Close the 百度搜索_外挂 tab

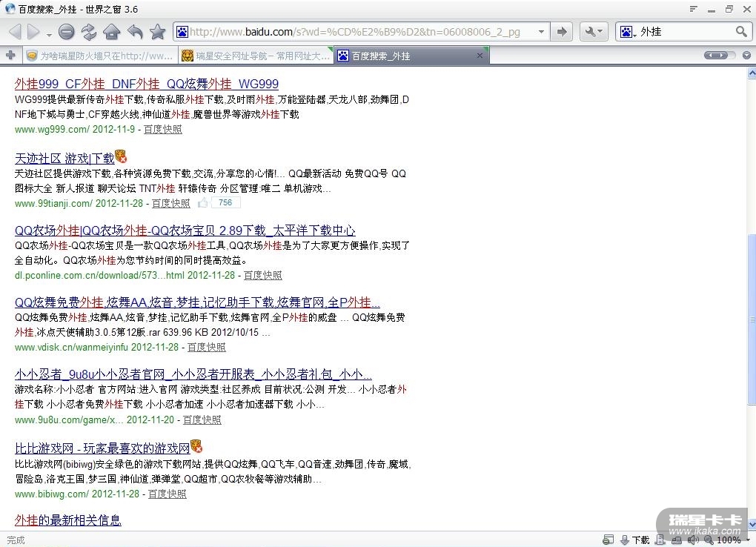(480, 56)
